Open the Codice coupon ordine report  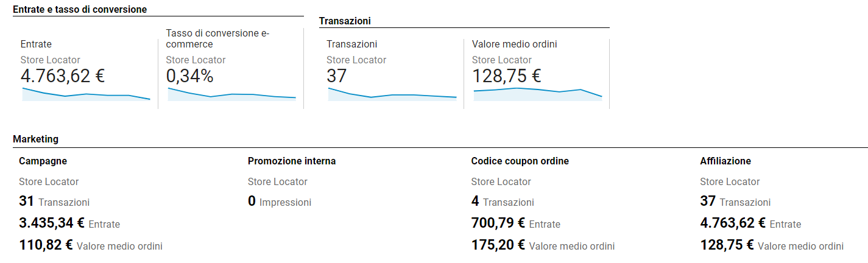[520, 161]
